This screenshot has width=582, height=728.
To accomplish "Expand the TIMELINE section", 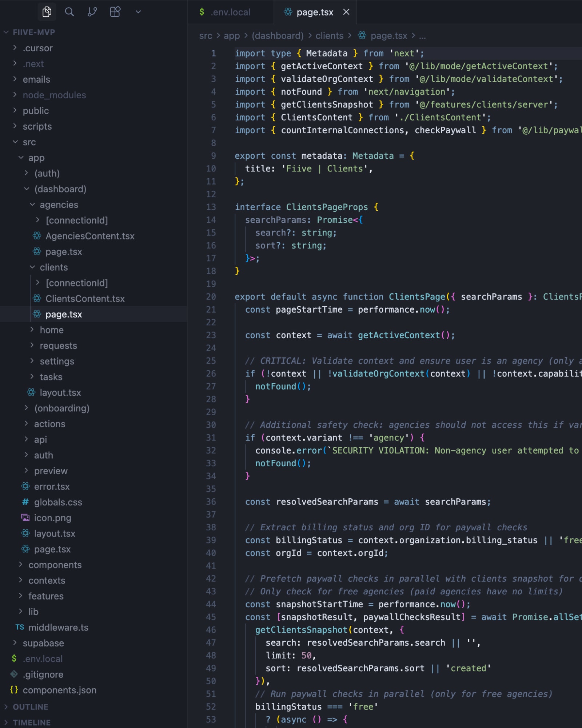I will coord(94,722).
